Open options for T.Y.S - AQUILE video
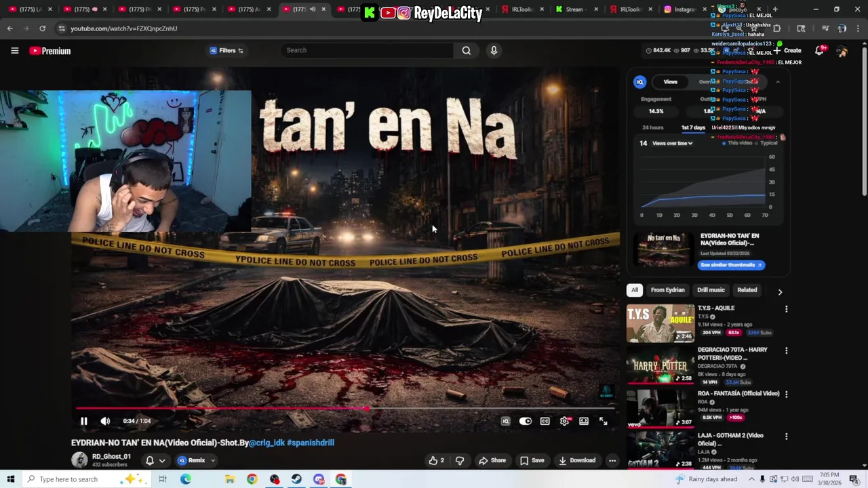 click(x=787, y=309)
